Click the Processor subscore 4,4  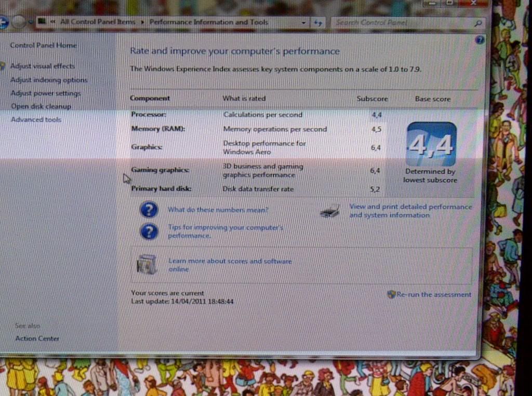tap(377, 115)
